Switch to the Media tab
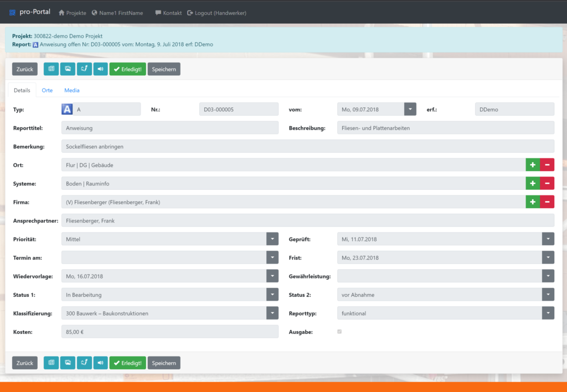This screenshot has width=567, height=392. (71, 90)
